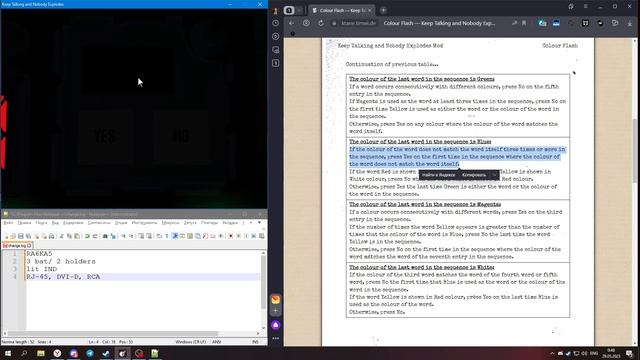This screenshot has width=640, height=360.
Task: Click New file icon in Notepad++ toolbar
Action: [x=6, y=236]
